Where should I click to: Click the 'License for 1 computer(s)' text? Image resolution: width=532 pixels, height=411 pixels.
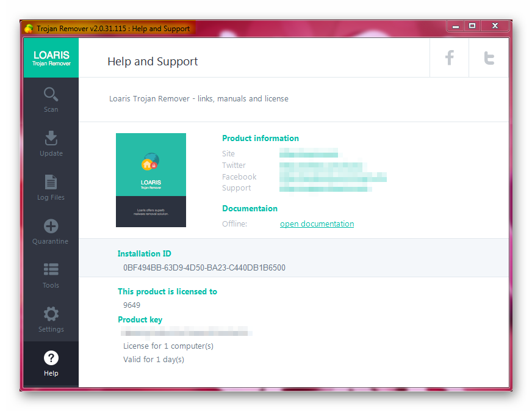[x=168, y=346]
